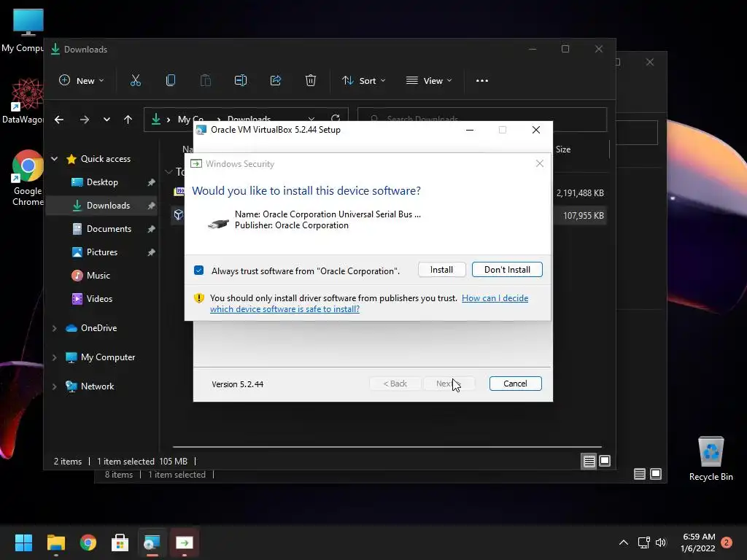Switch Downloads window to details view icon
747x560 pixels.
click(x=589, y=461)
